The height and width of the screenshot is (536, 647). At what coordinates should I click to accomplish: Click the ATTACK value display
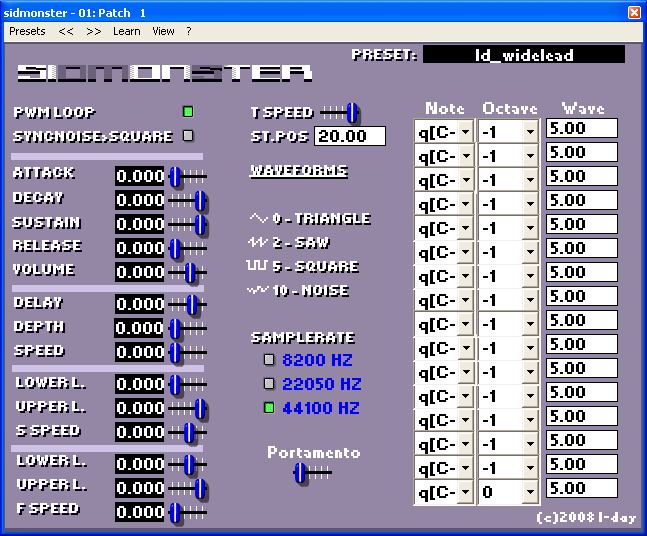pos(139,176)
